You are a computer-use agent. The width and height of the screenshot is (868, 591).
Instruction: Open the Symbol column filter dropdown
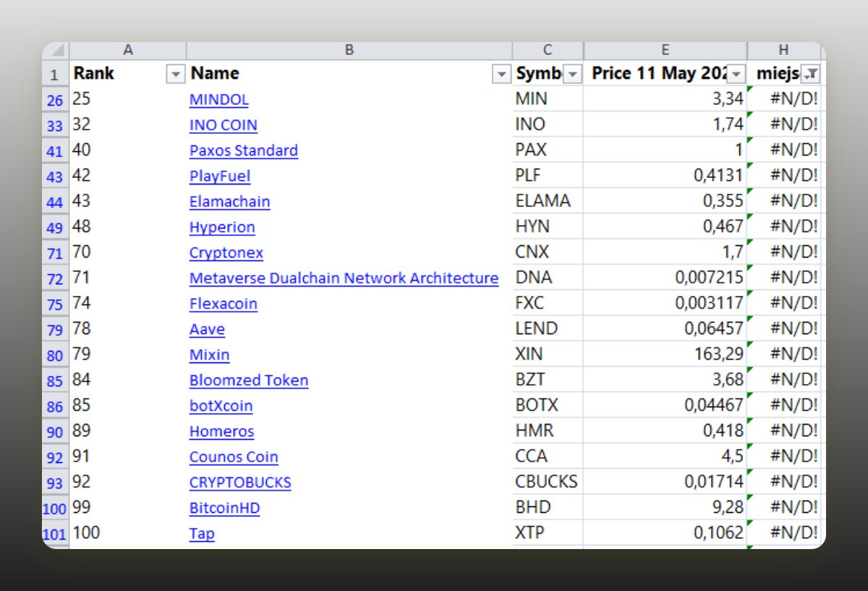click(572, 74)
